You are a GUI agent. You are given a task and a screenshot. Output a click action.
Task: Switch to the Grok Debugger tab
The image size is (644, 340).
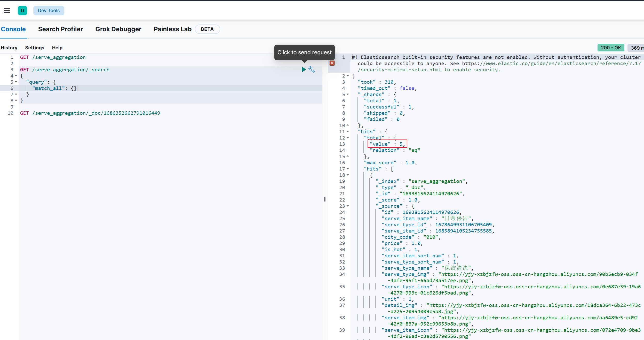click(x=118, y=29)
